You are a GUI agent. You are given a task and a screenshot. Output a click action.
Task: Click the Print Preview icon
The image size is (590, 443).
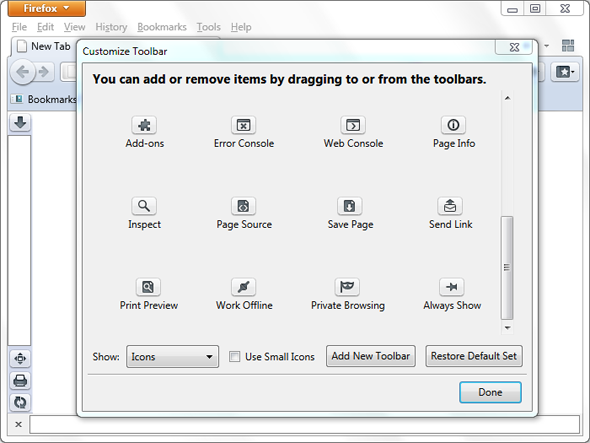[148, 287]
